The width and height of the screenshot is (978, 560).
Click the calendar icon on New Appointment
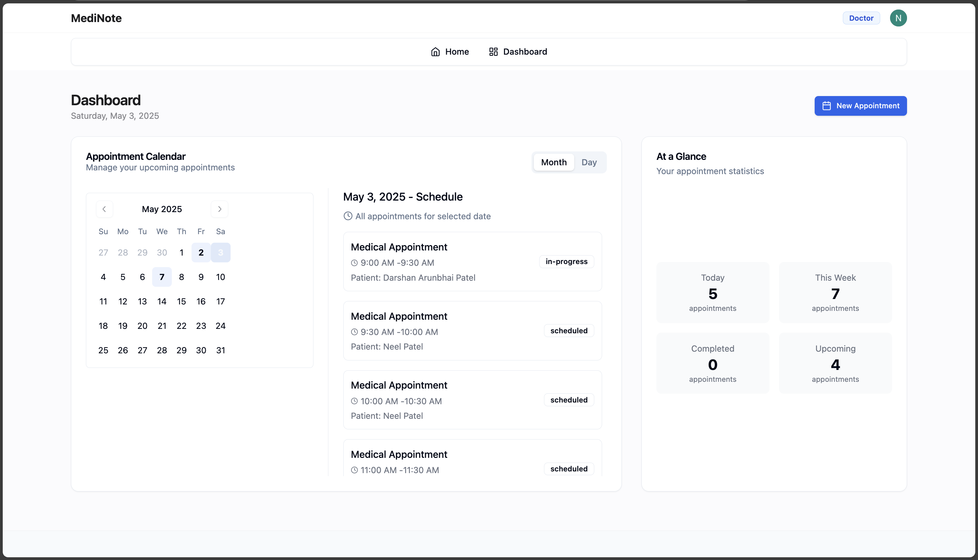[827, 106]
